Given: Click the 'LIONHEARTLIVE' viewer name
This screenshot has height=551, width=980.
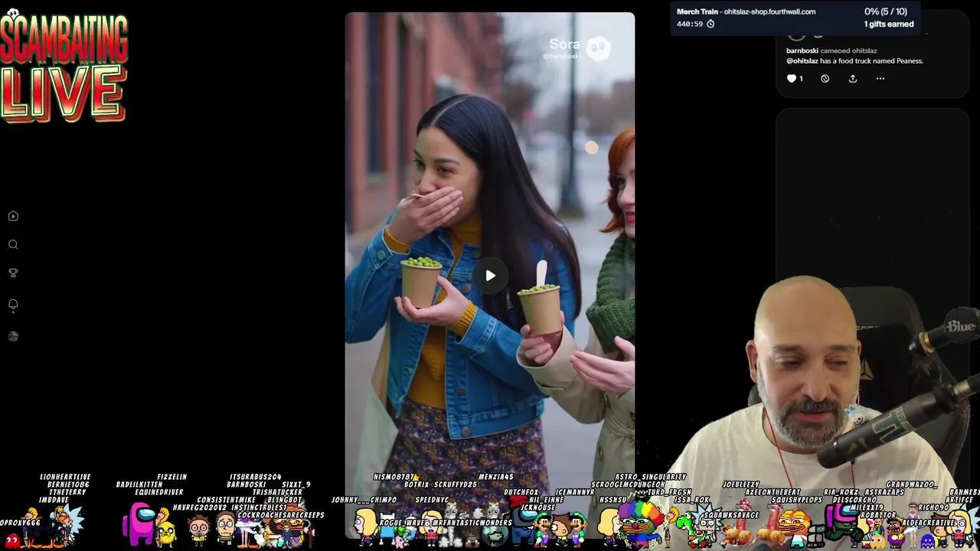Looking at the screenshot, I should [x=65, y=477].
